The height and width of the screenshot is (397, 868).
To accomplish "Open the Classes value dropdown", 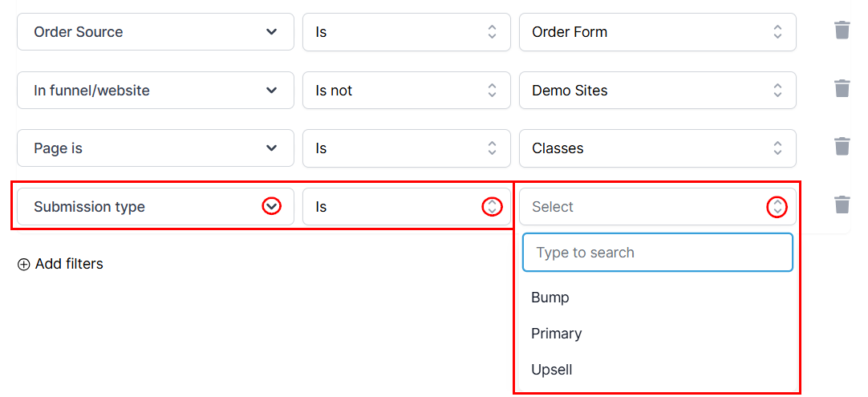I will coord(657,148).
